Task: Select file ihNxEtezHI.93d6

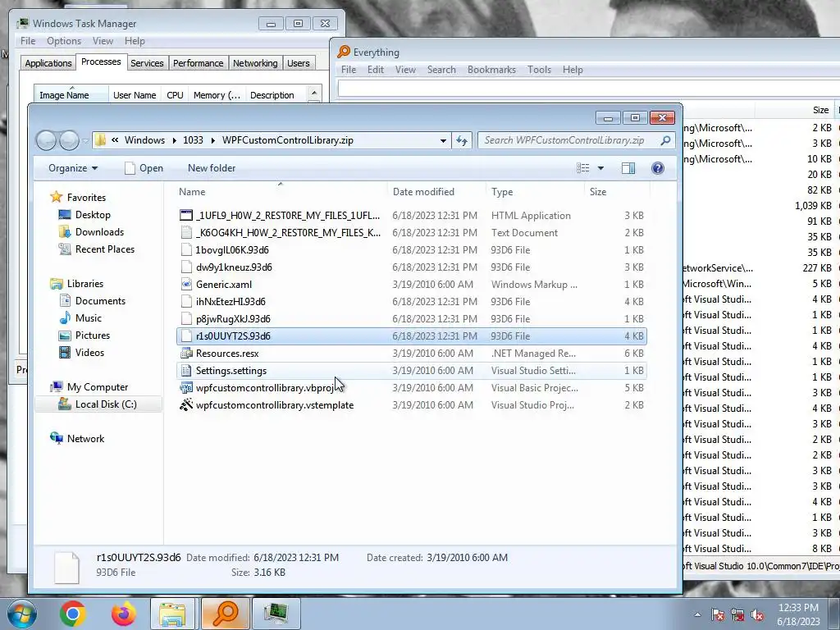Action: pos(412,302)
